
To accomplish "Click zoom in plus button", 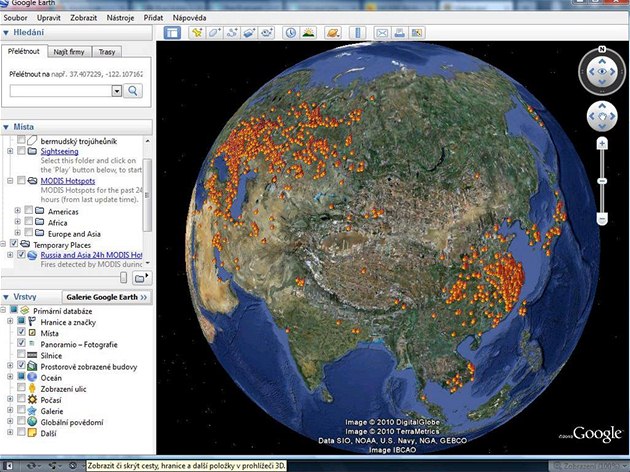I will click(602, 143).
